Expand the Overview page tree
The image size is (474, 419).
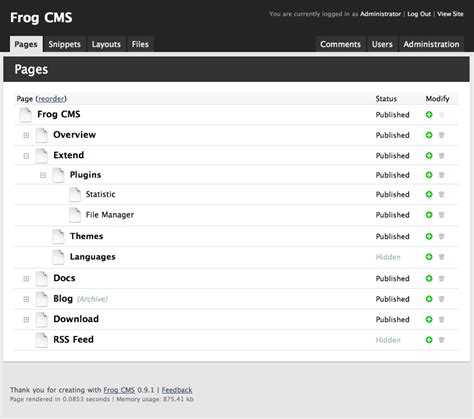[26, 135]
